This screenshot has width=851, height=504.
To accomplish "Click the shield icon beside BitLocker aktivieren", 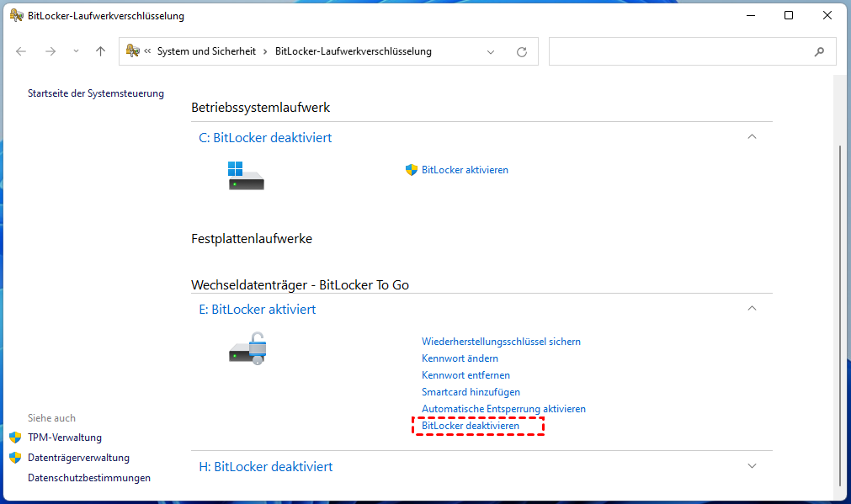I will point(412,170).
